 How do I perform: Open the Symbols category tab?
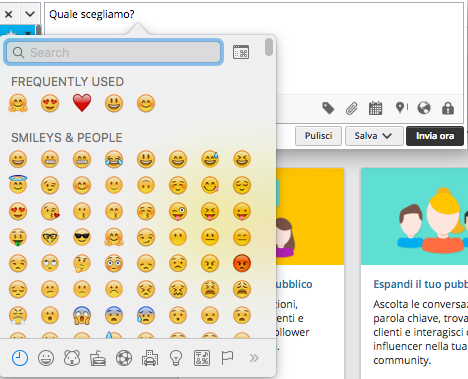[202, 358]
